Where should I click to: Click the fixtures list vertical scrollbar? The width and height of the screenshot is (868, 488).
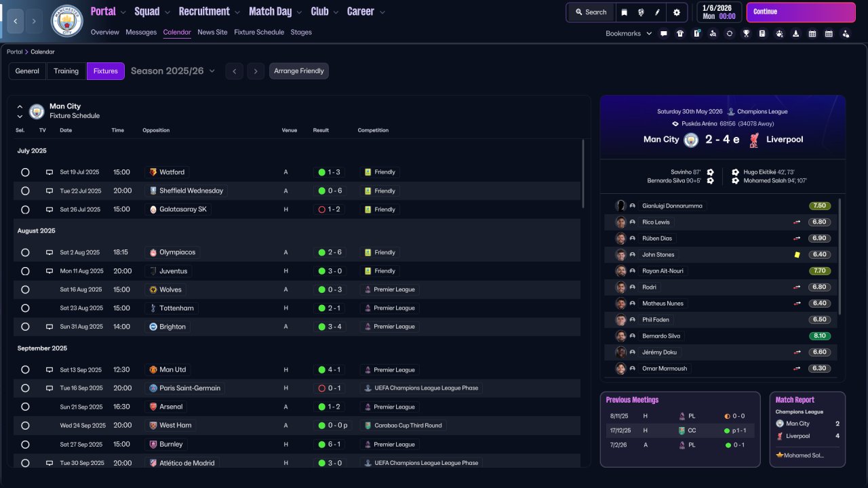tap(583, 174)
